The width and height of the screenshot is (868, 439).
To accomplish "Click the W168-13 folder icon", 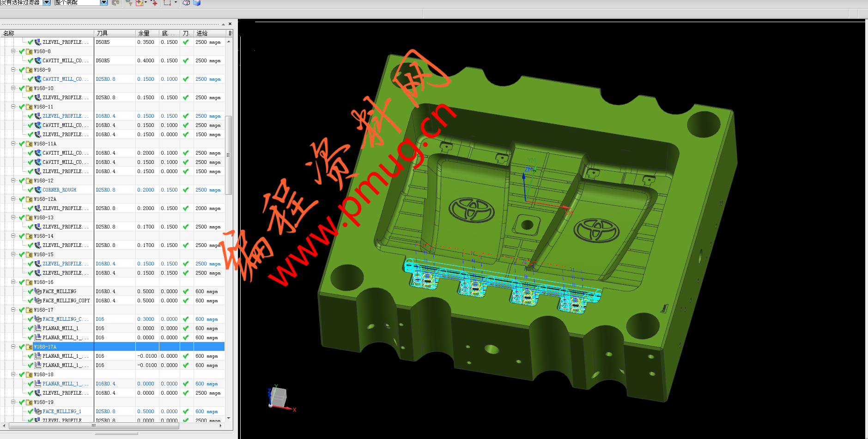I will [29, 217].
